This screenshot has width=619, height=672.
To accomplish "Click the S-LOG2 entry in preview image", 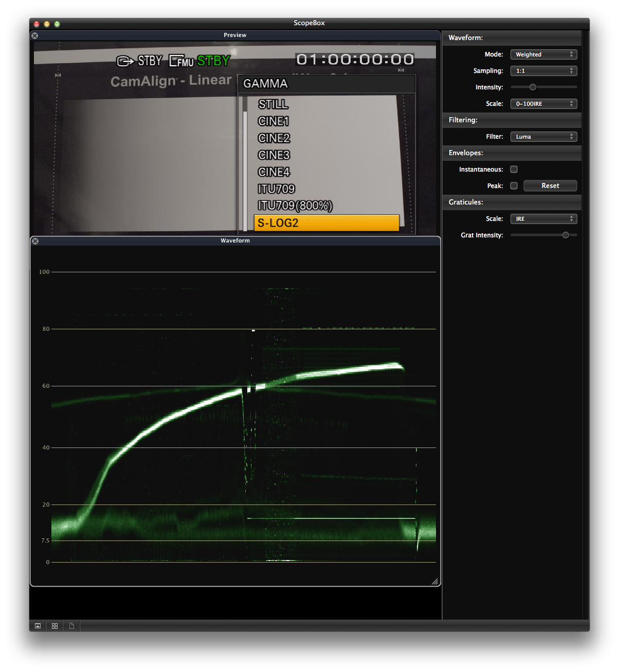I will click(x=326, y=223).
